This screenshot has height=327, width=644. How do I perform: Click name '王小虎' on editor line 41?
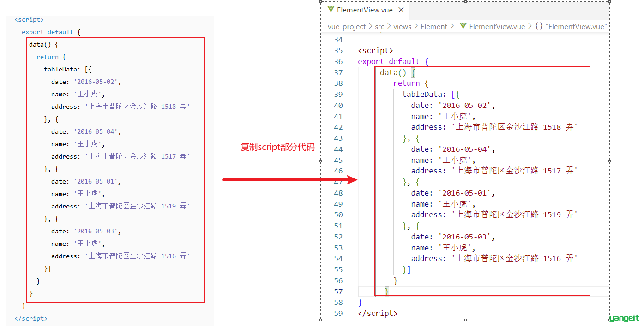443,116
